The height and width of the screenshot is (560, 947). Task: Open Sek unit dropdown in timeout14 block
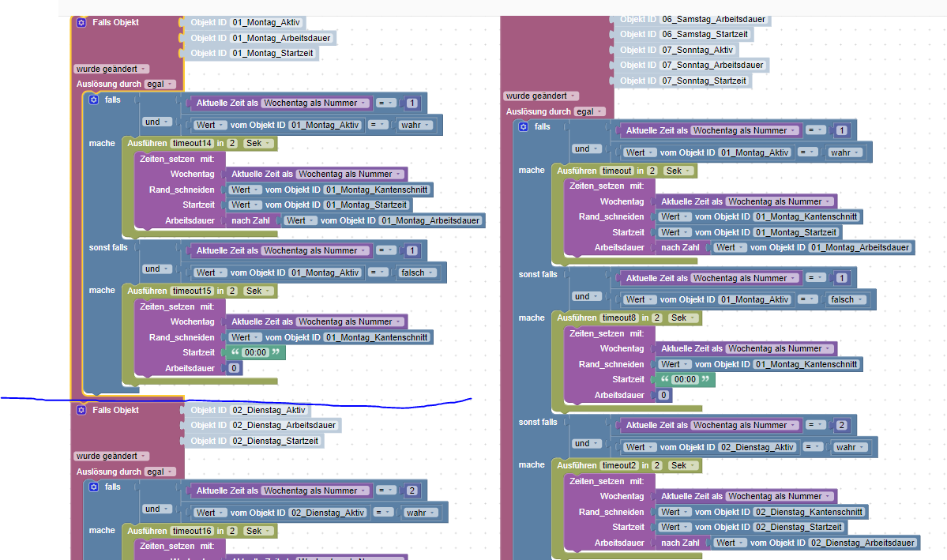point(258,143)
